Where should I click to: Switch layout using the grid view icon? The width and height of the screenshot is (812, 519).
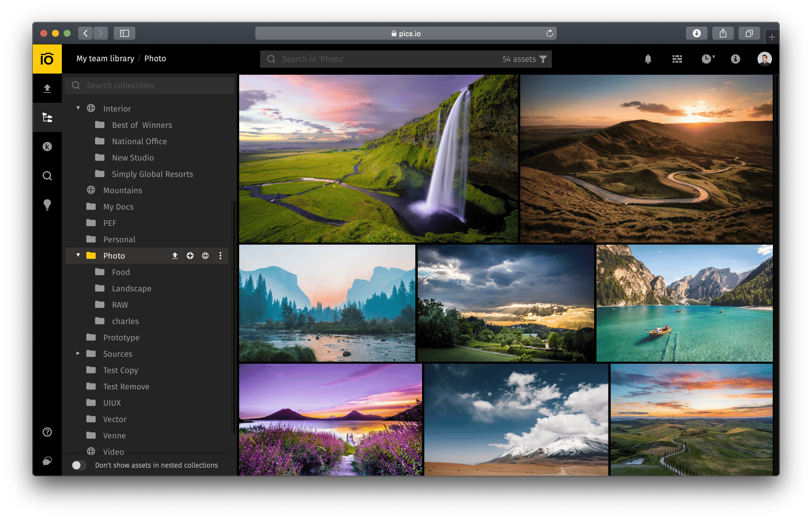(677, 59)
